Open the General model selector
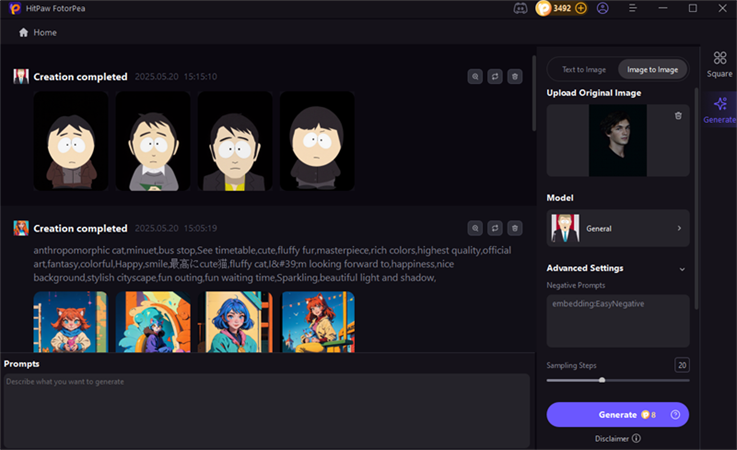Image resolution: width=737 pixels, height=450 pixels. (x=618, y=229)
